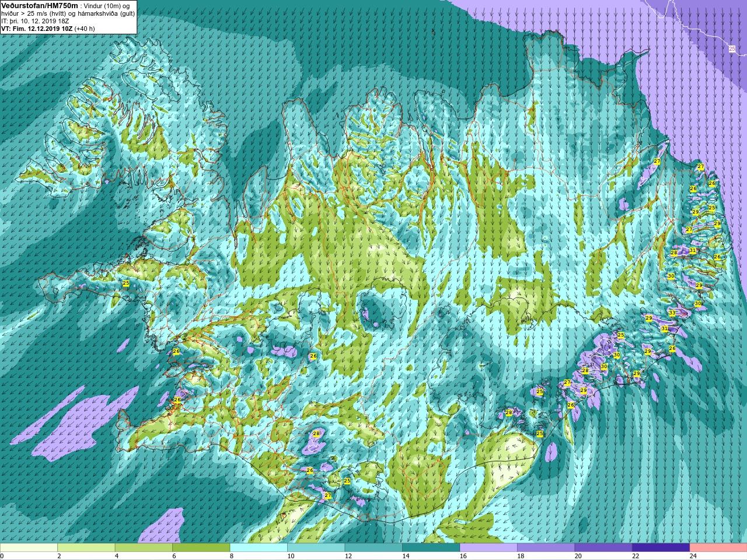The image size is (747, 560).
Task: Click the '16' legend scale number
Action: click(x=463, y=556)
